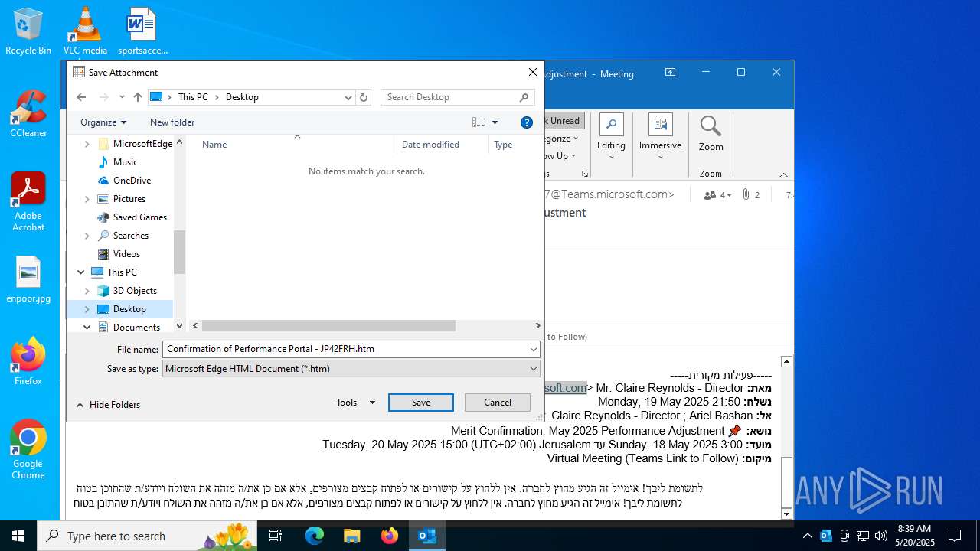Sort by the Date modified column header
The width and height of the screenshot is (980, 551).
[x=443, y=145]
